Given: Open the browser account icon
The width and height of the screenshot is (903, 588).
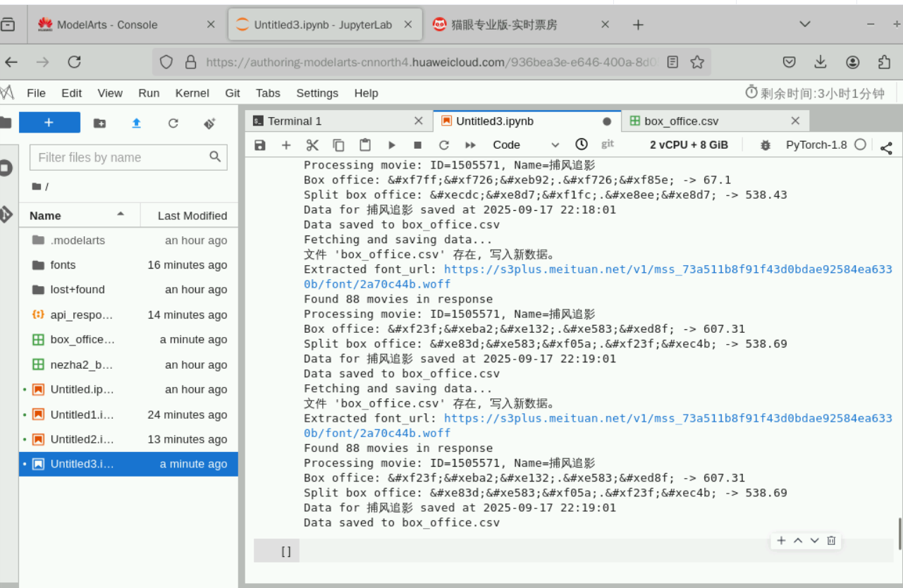Looking at the screenshot, I should tap(853, 62).
